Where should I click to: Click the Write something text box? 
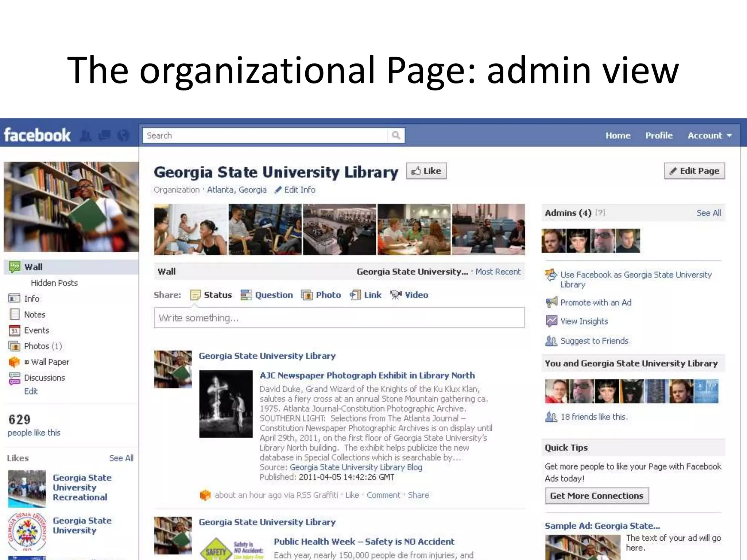tap(339, 318)
